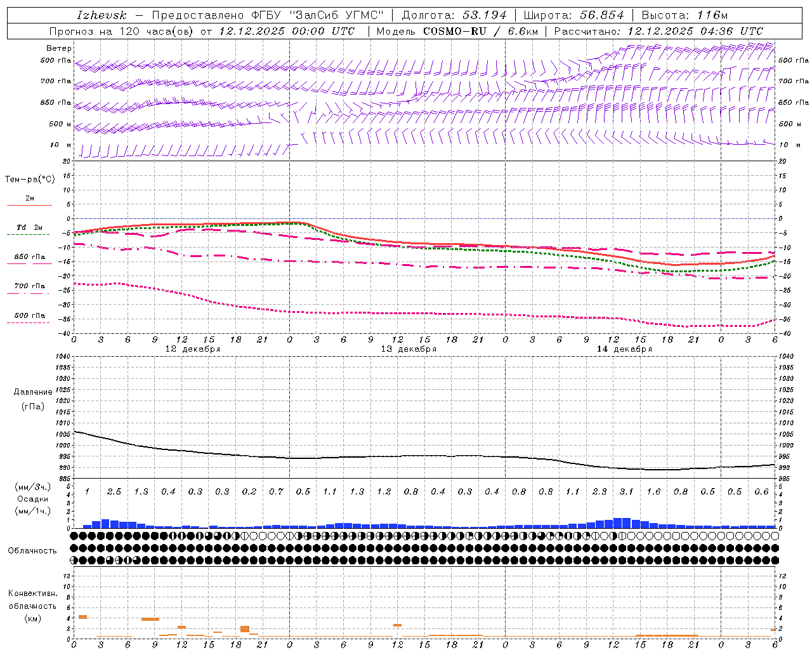Click the '700 гПа' temperature legend entry
This screenshot has height=650, width=812.
coord(30,286)
